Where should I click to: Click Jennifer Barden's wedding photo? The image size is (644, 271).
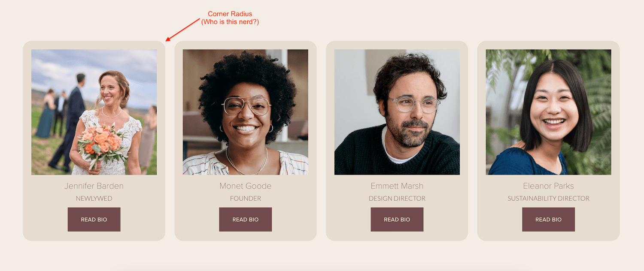[x=94, y=112]
